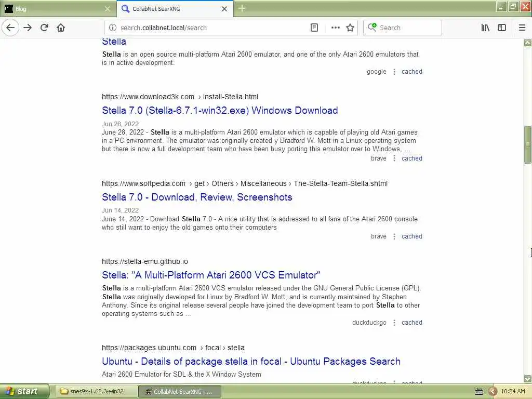This screenshot has width=532, height=399.
Task: Toggle reader view icon
Action: [314, 28]
